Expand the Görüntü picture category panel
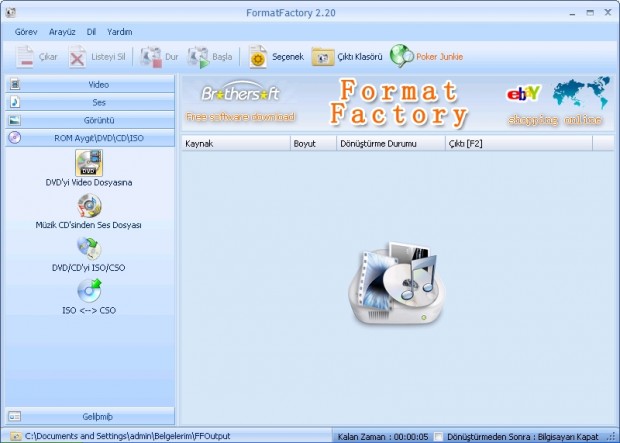The height and width of the screenshot is (443, 620). tap(90, 120)
